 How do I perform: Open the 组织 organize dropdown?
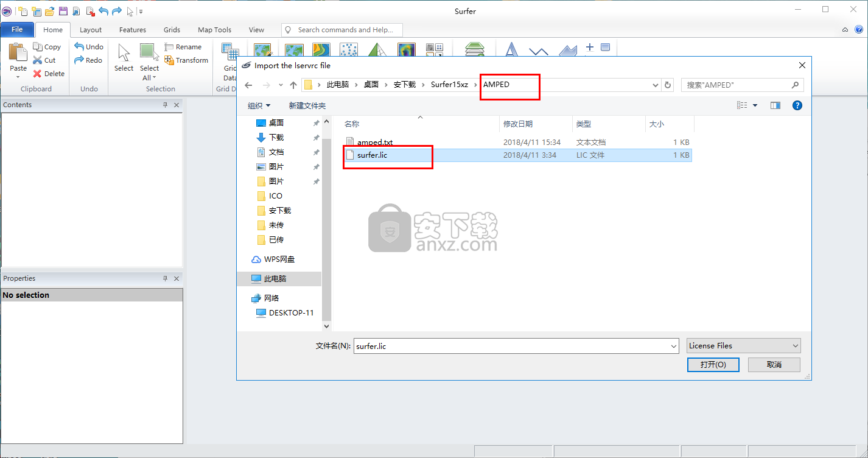[259, 105]
